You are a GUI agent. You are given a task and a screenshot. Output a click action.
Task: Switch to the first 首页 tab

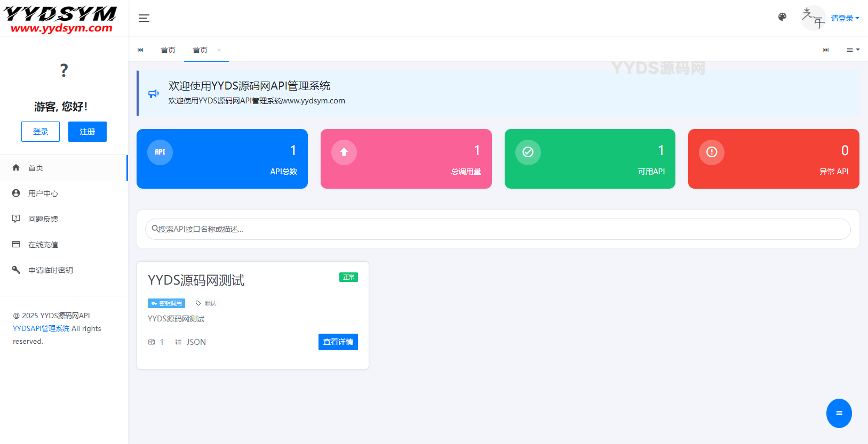[168, 50]
